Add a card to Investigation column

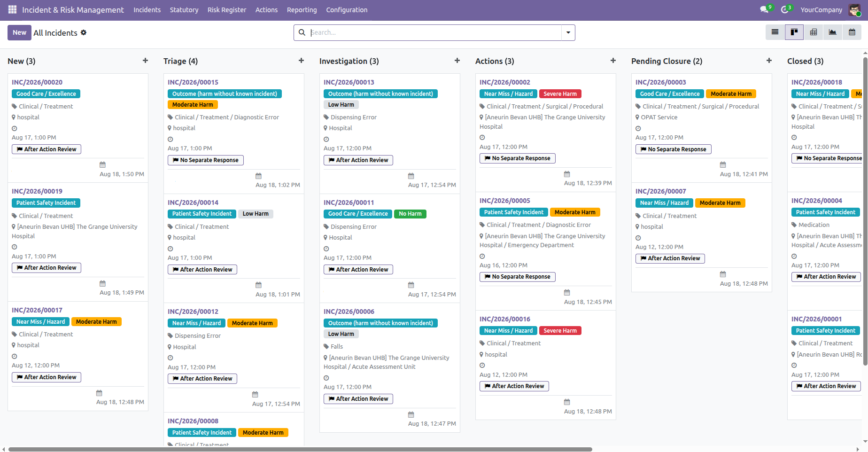point(457,61)
